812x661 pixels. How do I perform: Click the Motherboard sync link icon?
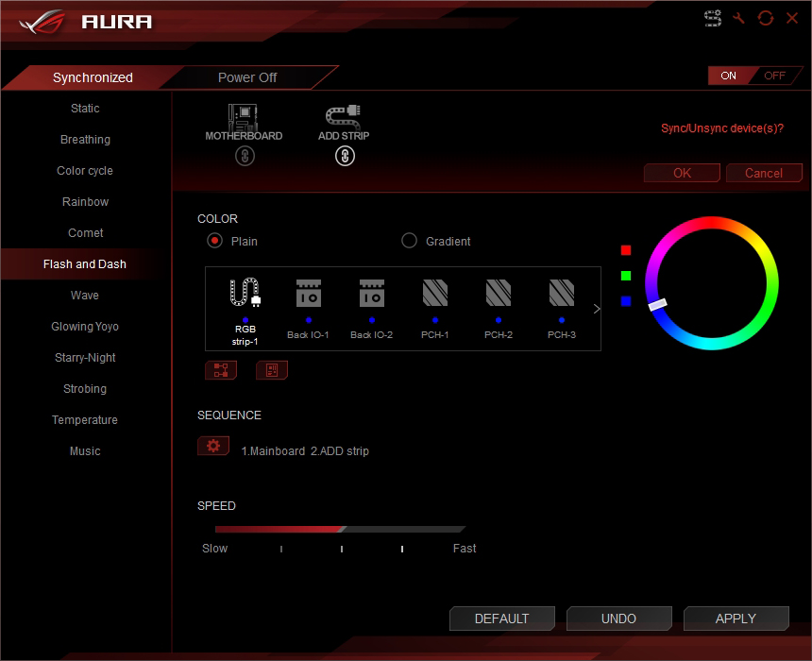click(x=245, y=157)
